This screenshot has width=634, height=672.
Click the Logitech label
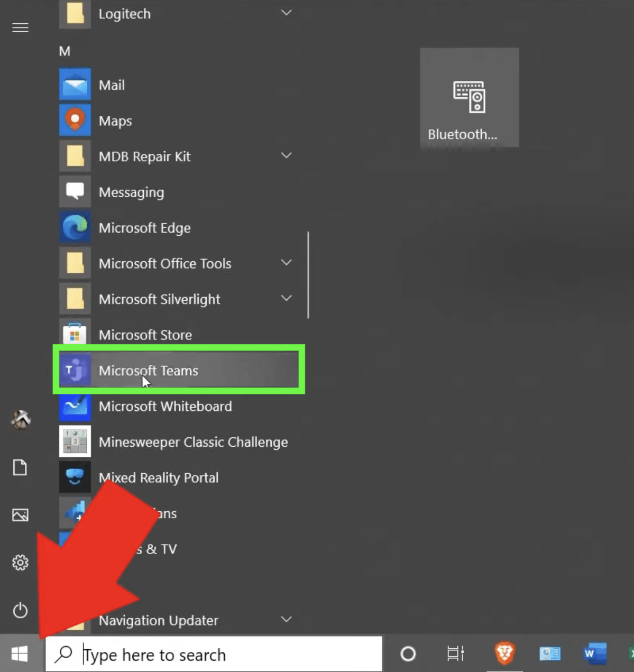pos(124,14)
